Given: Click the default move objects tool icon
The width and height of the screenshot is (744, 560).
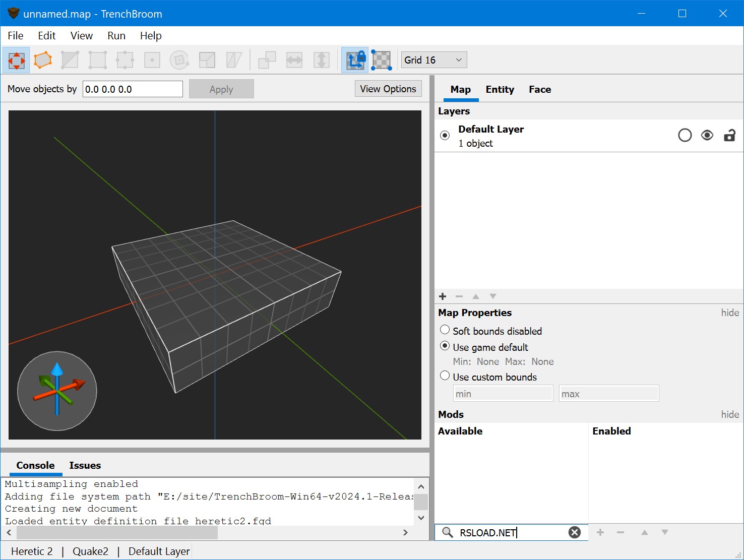Looking at the screenshot, I should 16,60.
